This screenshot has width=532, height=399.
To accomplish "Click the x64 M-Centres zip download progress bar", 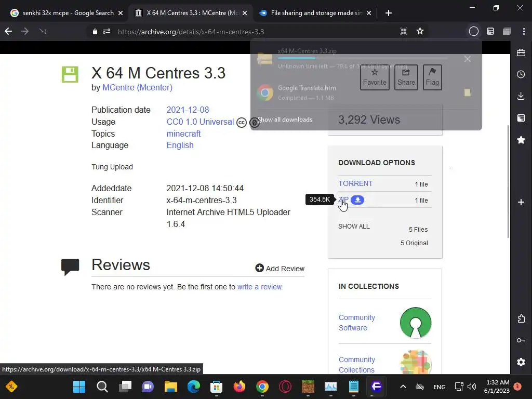I will pyautogui.click(x=363, y=58).
